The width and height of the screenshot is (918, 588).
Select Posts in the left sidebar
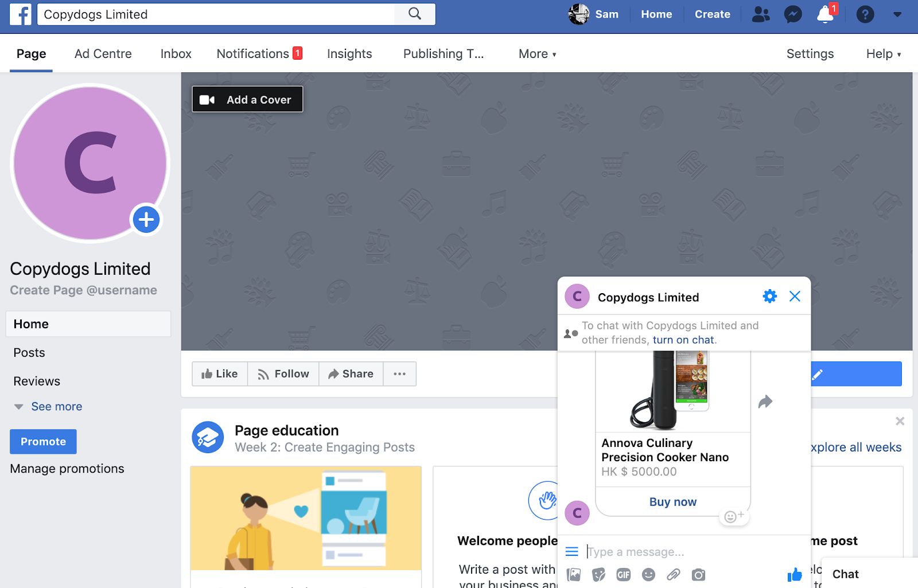(x=29, y=353)
